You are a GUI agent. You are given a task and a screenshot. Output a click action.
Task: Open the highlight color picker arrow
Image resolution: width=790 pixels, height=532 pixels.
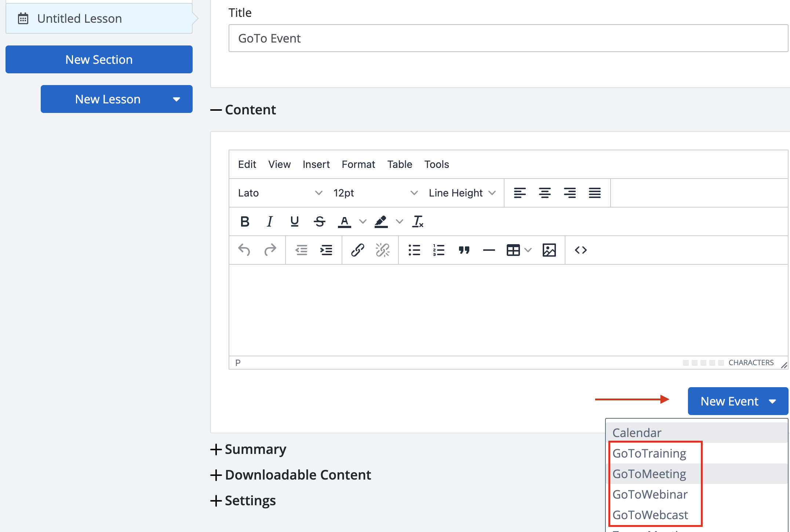coord(400,221)
